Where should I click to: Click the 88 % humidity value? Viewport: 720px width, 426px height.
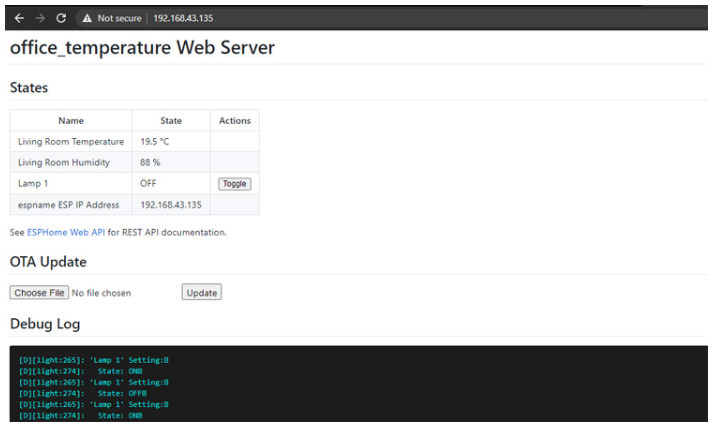click(x=150, y=163)
